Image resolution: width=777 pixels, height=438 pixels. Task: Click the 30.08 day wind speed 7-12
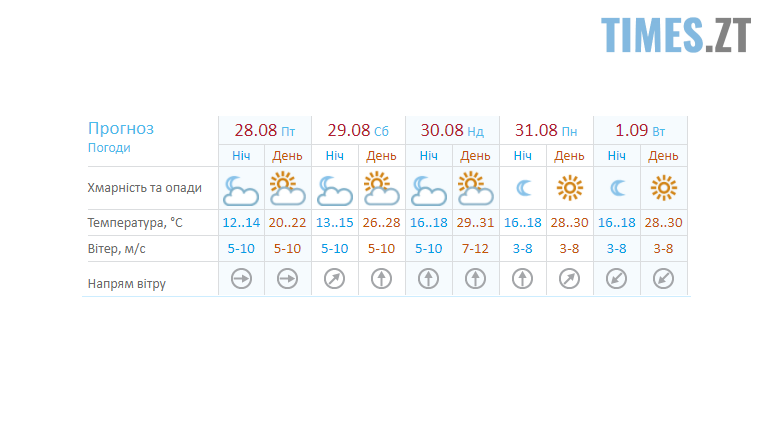(x=476, y=248)
